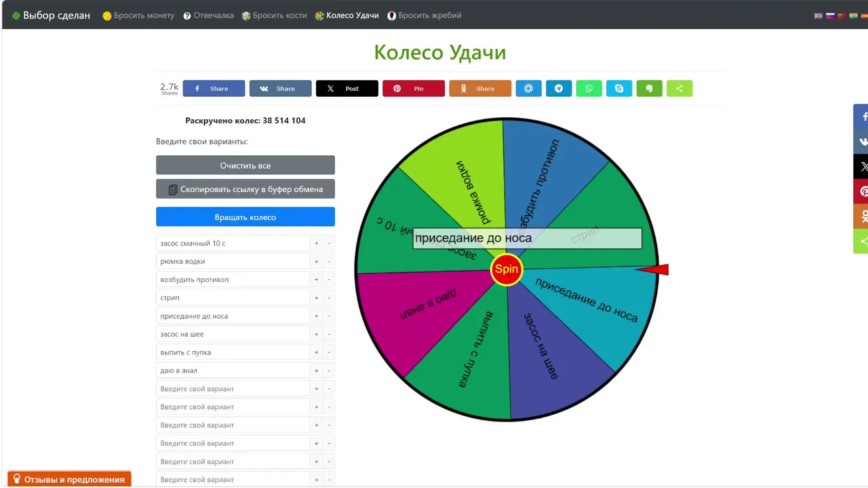Select the Russian flag language icon
The image size is (868, 488).
pyautogui.click(x=830, y=16)
